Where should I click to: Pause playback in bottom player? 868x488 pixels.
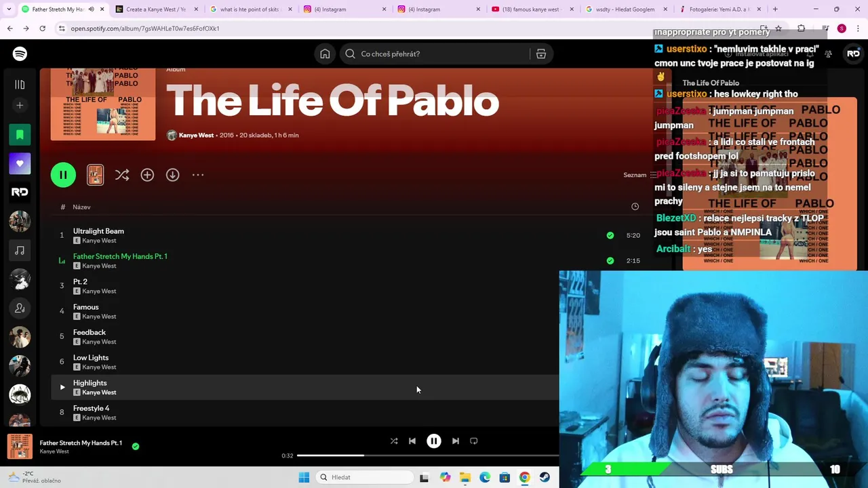click(x=434, y=441)
